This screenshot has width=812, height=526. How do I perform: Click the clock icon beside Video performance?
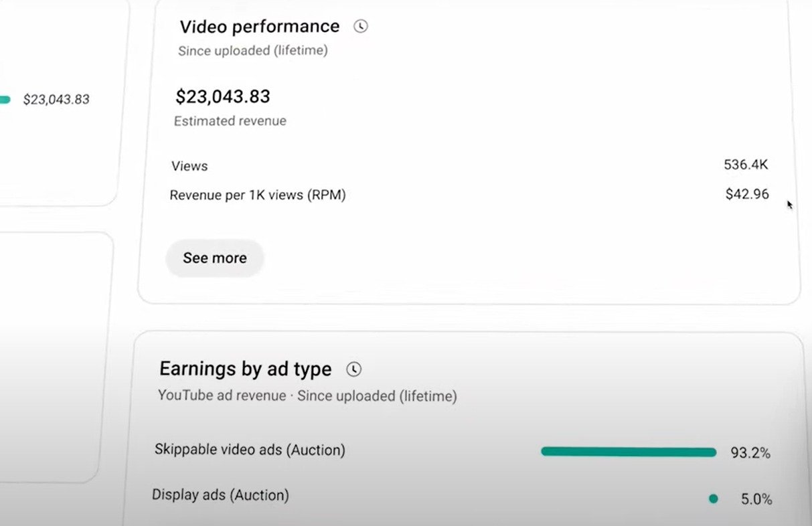[361, 27]
